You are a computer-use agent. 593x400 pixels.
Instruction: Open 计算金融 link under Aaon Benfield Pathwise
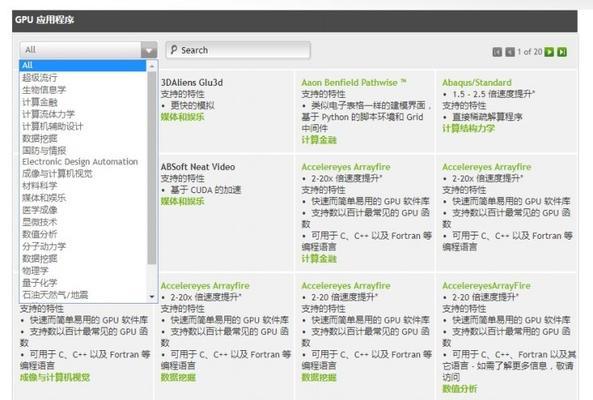[x=319, y=140]
